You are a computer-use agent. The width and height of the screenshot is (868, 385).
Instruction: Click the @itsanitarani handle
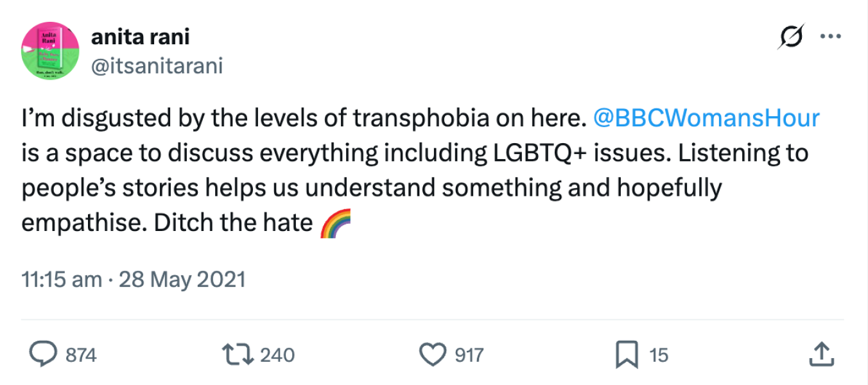point(157,65)
